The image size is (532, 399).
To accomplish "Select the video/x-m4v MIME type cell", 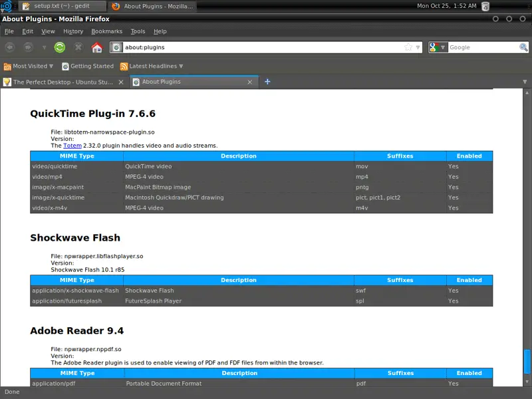I will (x=76, y=208).
